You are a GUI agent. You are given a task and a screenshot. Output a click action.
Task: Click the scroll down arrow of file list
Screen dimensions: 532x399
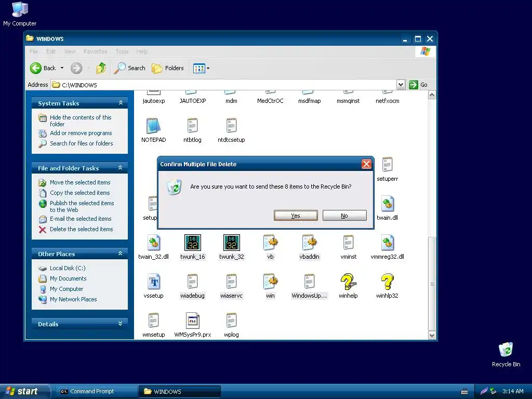pos(432,335)
